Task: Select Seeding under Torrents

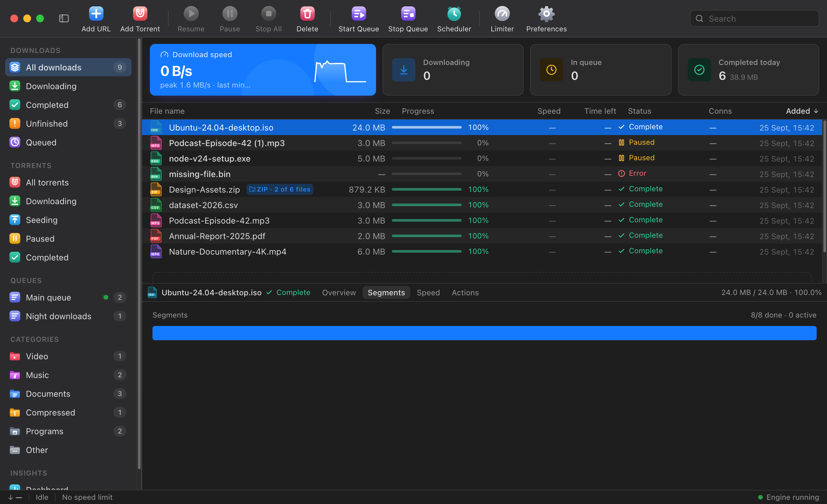Action: point(68,220)
